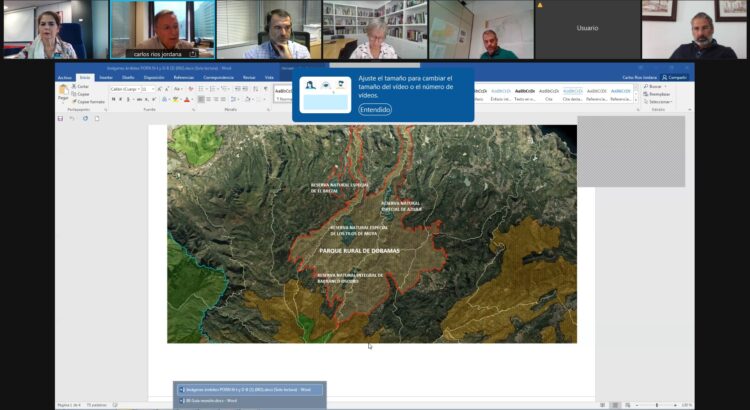Toggle superscript formatting

pyautogui.click(x=154, y=99)
